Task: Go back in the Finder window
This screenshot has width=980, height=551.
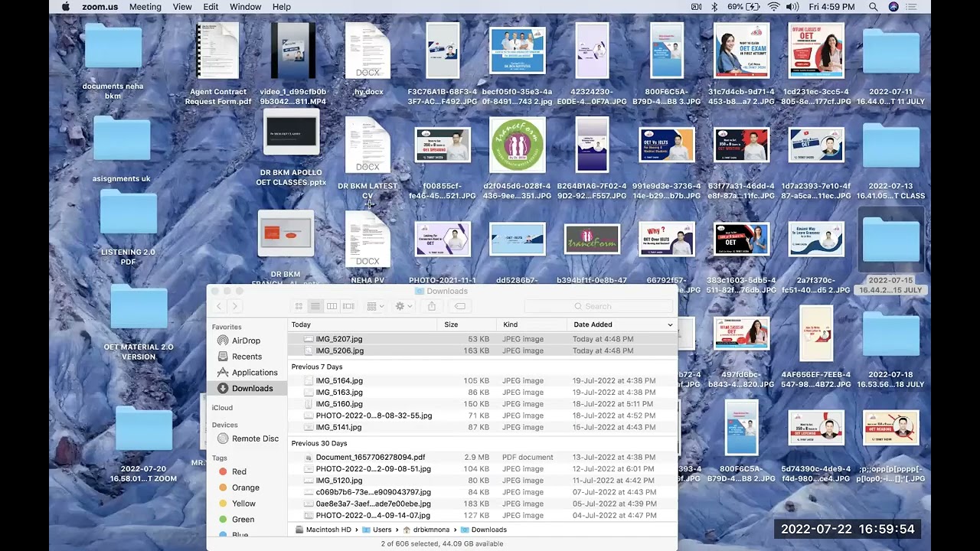Action: [x=219, y=306]
